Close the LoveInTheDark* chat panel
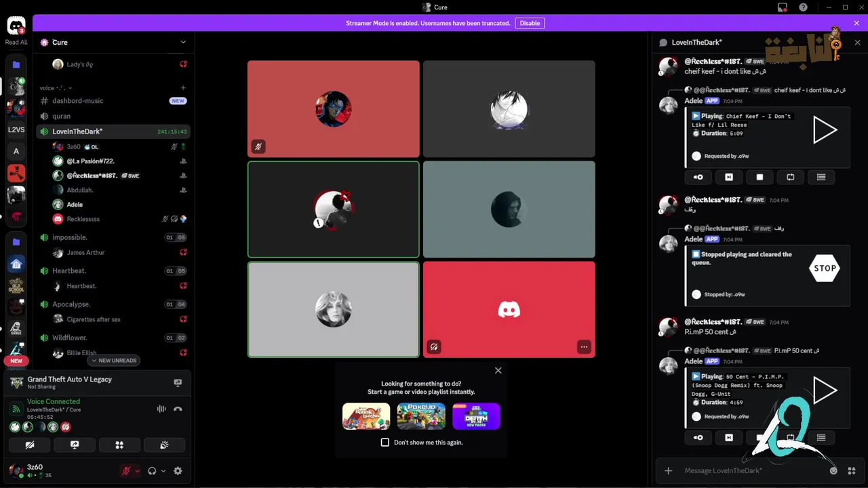868x488 pixels. click(857, 42)
